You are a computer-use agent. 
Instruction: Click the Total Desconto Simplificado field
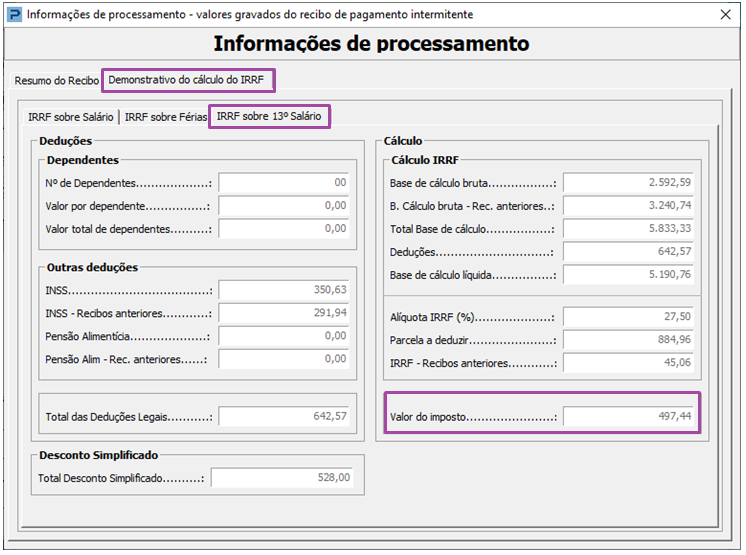pyautogui.click(x=283, y=477)
